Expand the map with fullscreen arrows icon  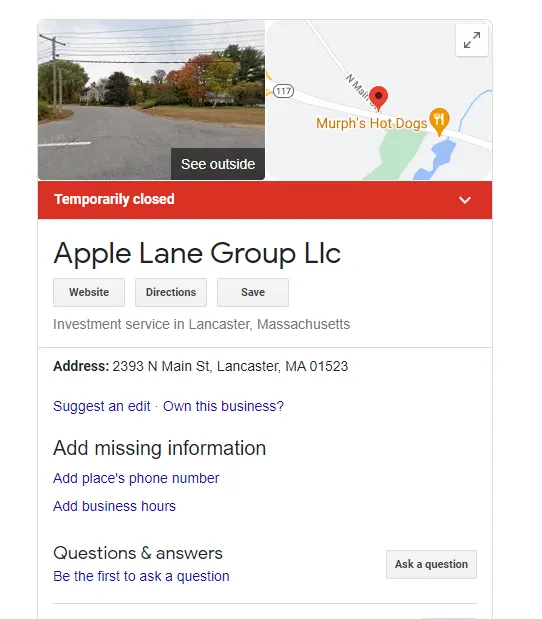[x=472, y=40]
